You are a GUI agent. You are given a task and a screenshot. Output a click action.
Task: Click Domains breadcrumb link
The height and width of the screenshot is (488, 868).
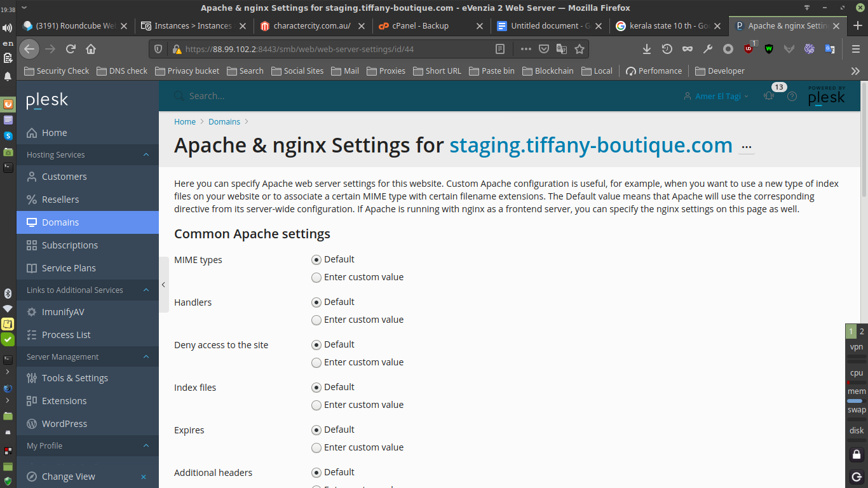pyautogui.click(x=224, y=121)
